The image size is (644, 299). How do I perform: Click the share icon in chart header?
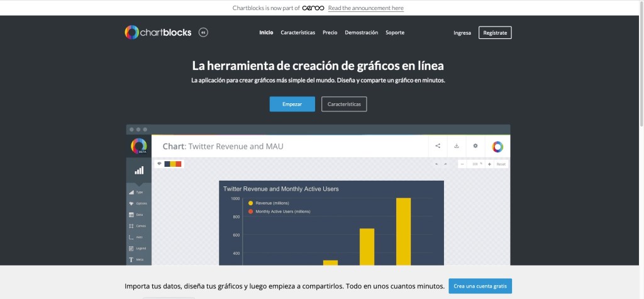click(437, 146)
